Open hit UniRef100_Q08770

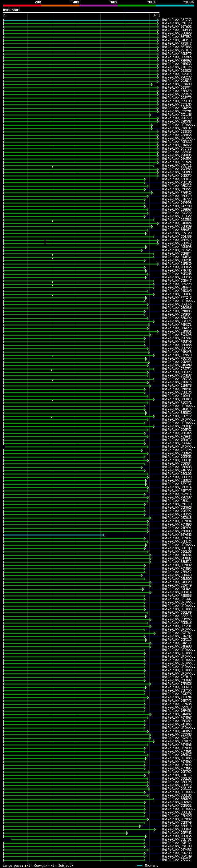click(177, 118)
